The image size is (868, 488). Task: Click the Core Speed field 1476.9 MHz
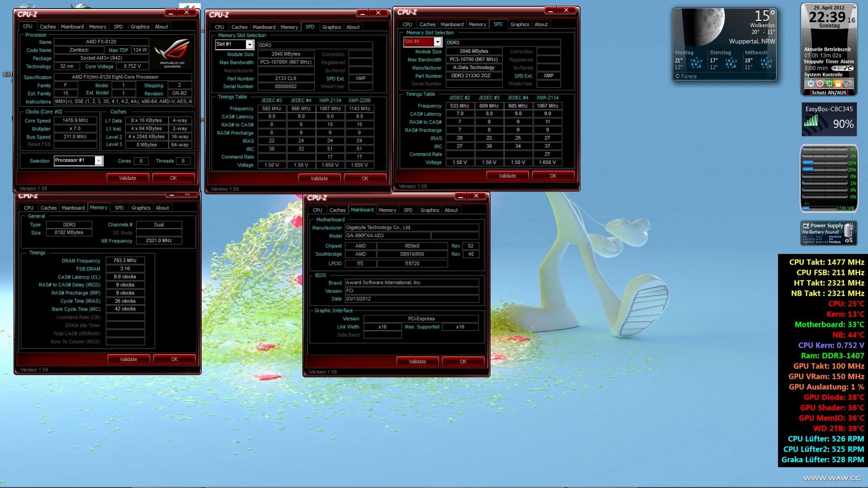76,121
